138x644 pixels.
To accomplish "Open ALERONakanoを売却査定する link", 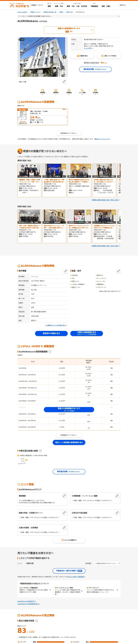I will [27, 601].
